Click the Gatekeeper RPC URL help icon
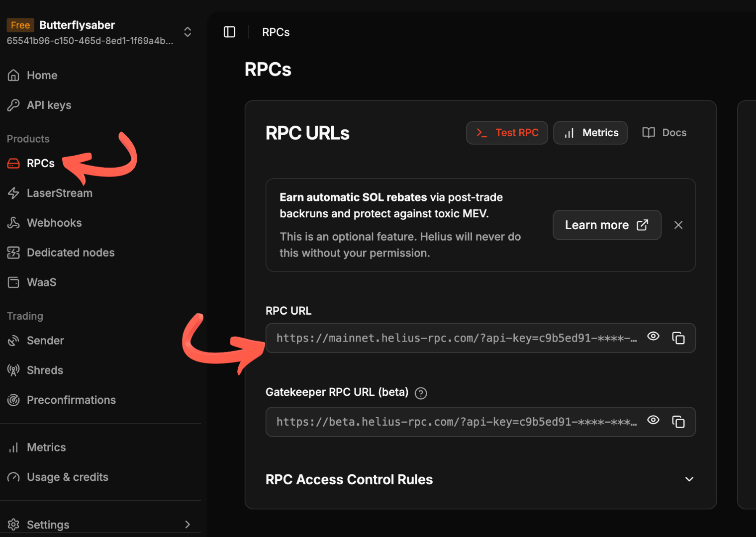 tap(421, 393)
